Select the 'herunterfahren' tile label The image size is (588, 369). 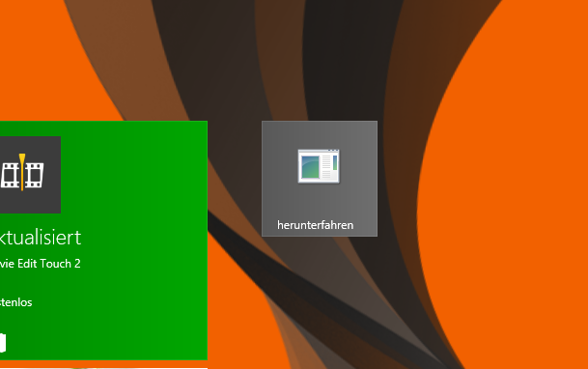click(316, 225)
